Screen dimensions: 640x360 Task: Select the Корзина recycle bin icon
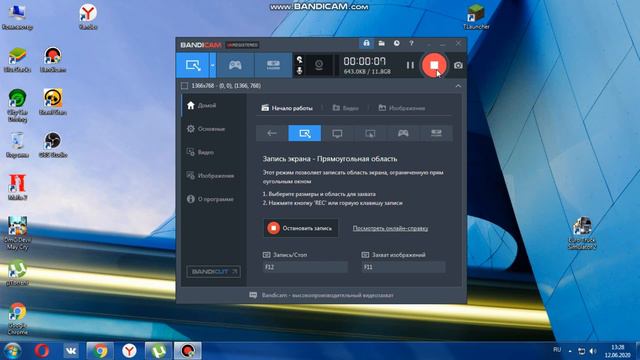(x=17, y=145)
